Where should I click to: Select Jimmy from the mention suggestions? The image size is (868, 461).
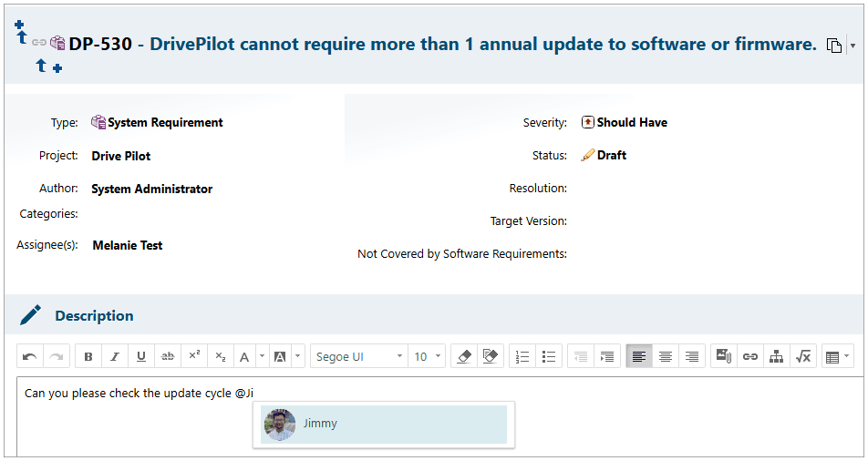click(383, 425)
